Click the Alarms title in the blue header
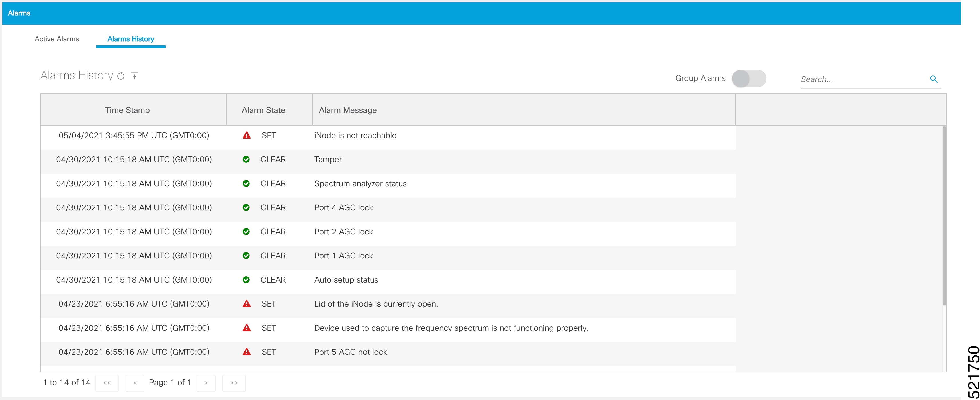The width and height of the screenshot is (980, 400). (19, 13)
